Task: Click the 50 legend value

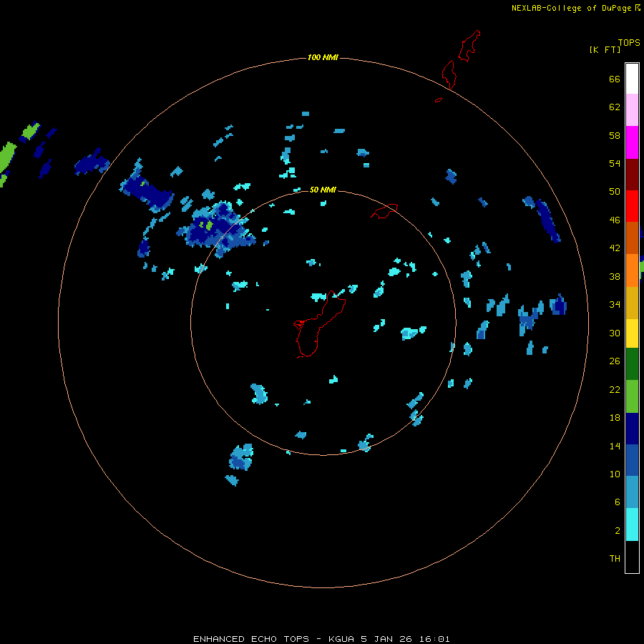Action: coord(615,192)
